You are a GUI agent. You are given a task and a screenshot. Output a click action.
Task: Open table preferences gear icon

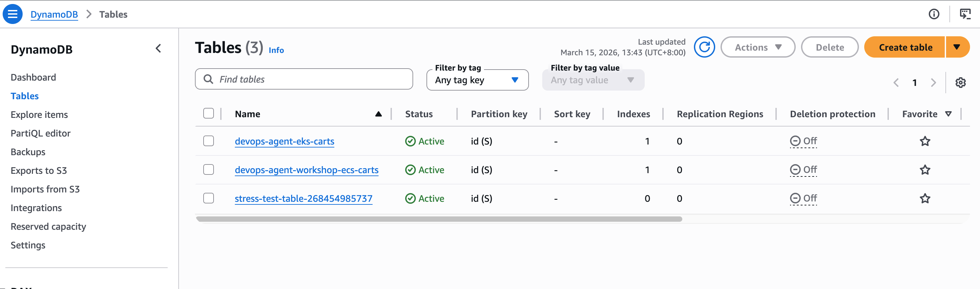[x=960, y=83]
